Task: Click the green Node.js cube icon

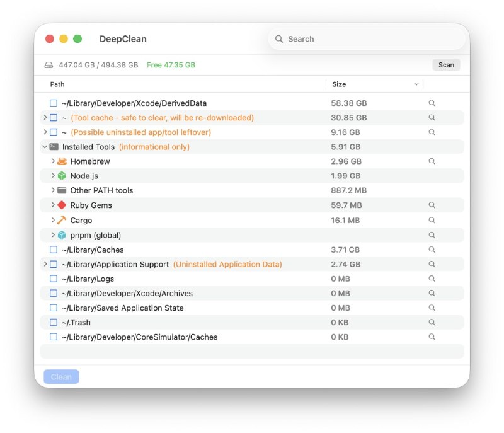Action: (62, 175)
